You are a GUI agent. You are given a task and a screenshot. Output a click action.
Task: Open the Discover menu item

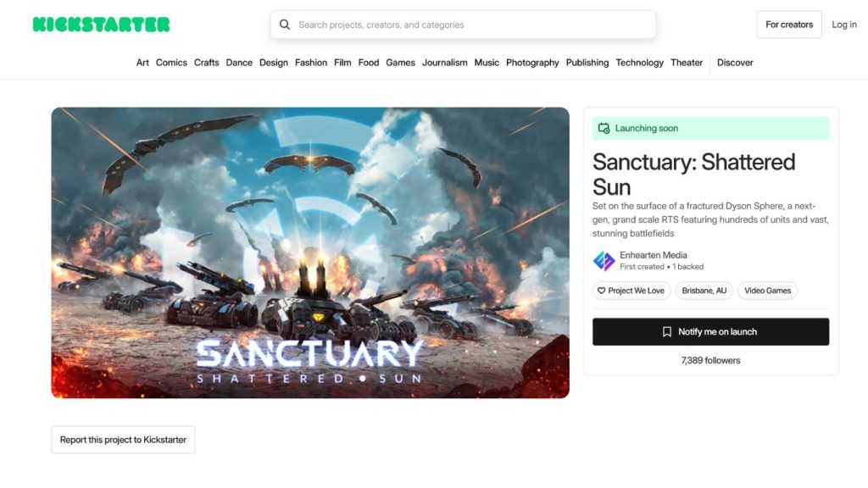point(735,63)
